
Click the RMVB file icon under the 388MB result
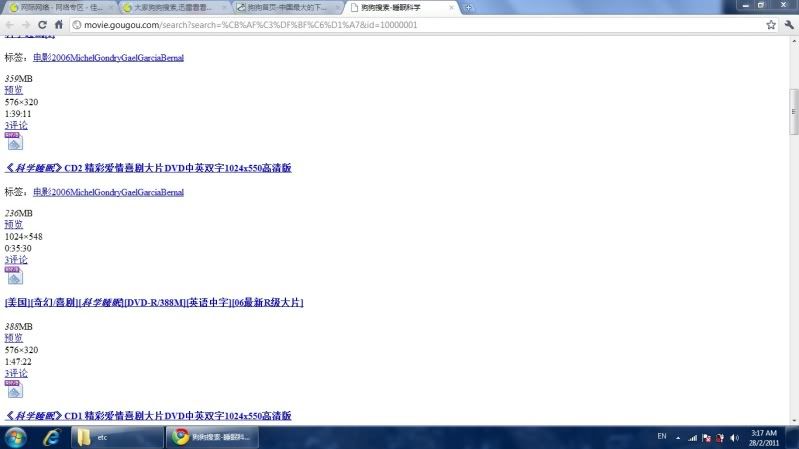pos(14,390)
